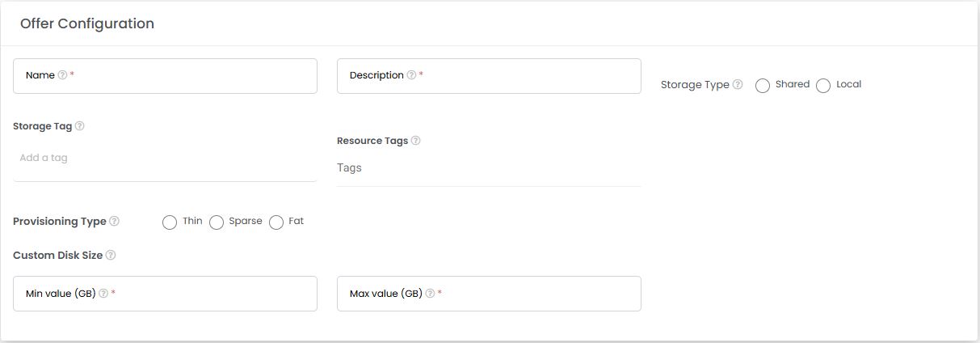Screen dimensions: 980x343
Task: Click the Min value help icon
Action: pyautogui.click(x=103, y=294)
